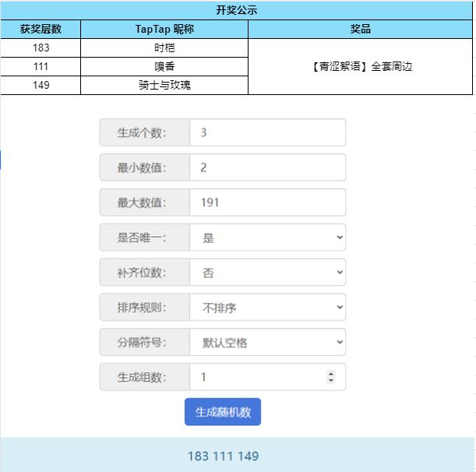Click the TapTap 昵称 column header
Viewport: 476px width, 472px height.
[x=164, y=29]
